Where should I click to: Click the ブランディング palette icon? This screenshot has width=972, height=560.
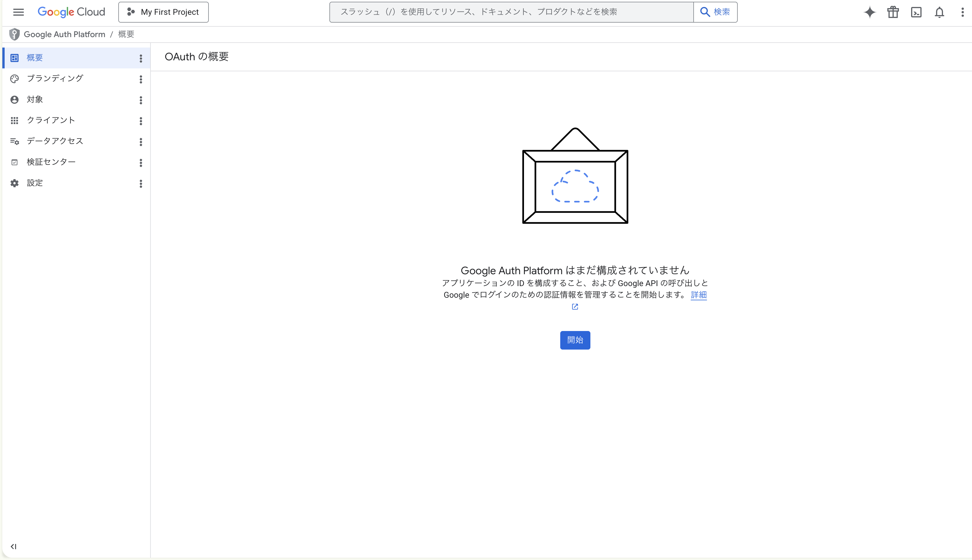point(14,79)
